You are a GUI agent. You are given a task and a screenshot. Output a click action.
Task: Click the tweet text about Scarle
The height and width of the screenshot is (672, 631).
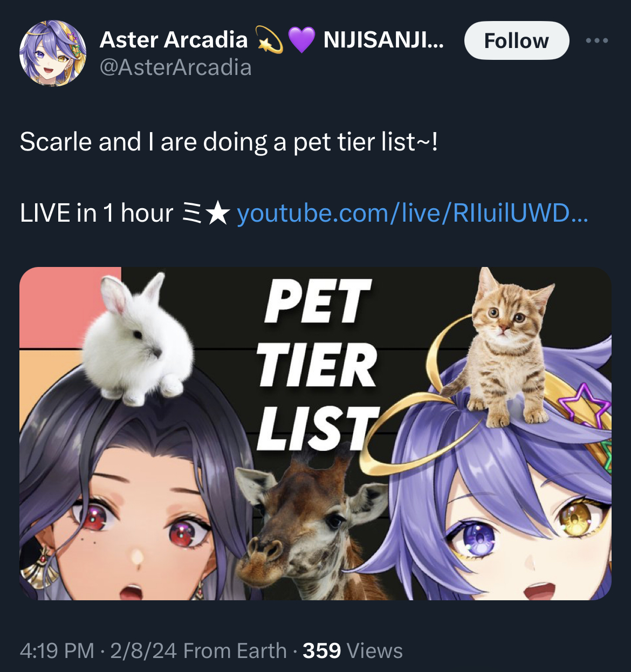[x=229, y=142]
